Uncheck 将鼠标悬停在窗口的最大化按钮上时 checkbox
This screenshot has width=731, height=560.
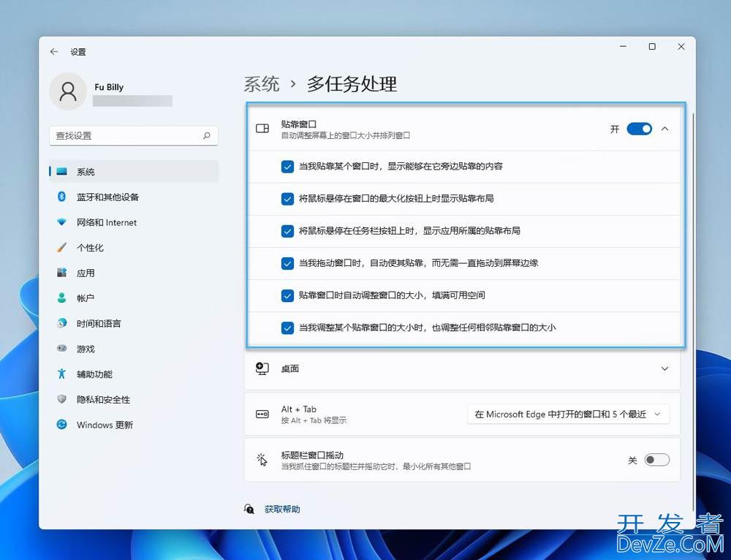pos(287,199)
